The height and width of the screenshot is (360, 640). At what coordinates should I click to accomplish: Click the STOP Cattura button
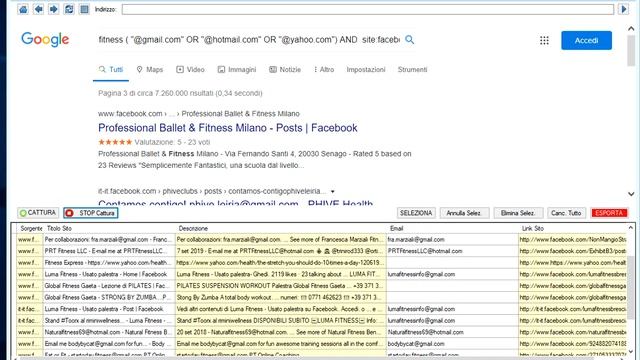coord(91,213)
